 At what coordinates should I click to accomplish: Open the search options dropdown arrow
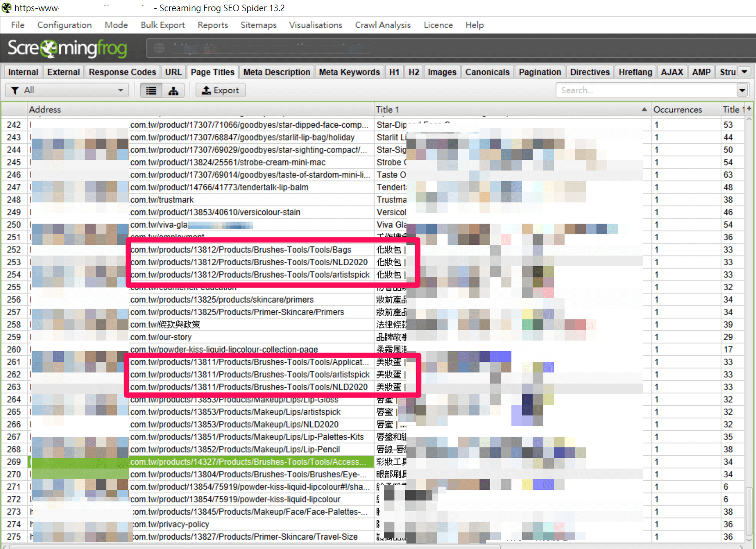click(x=742, y=91)
